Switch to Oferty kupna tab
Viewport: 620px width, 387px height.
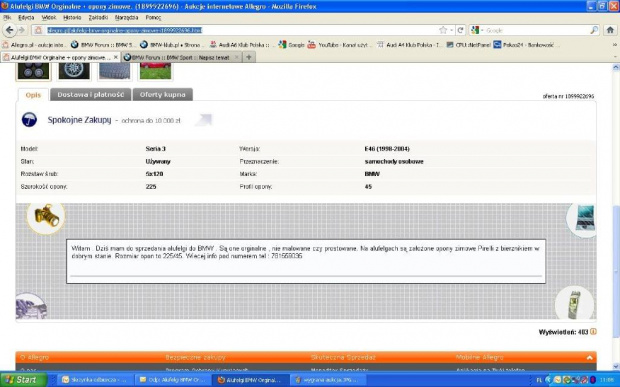pyautogui.click(x=163, y=94)
